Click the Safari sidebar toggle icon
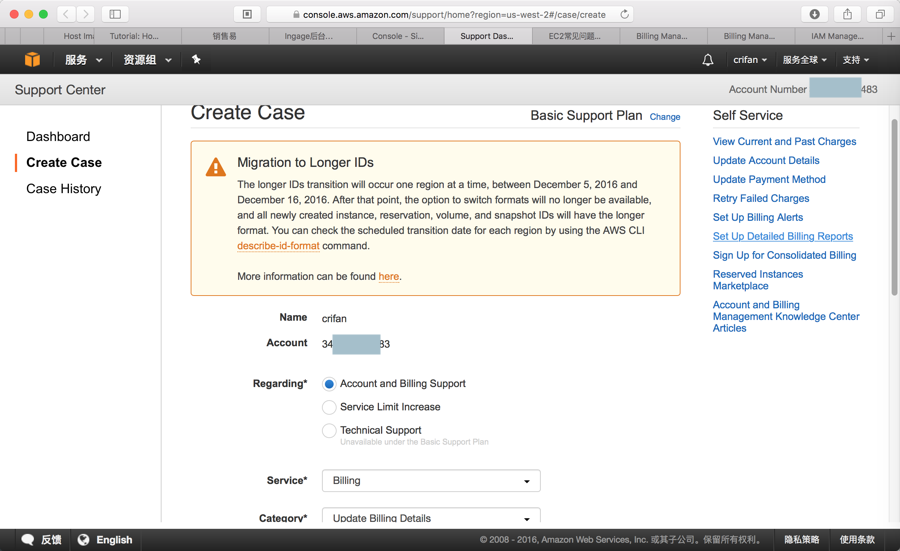Image resolution: width=900 pixels, height=551 pixels. click(x=115, y=14)
